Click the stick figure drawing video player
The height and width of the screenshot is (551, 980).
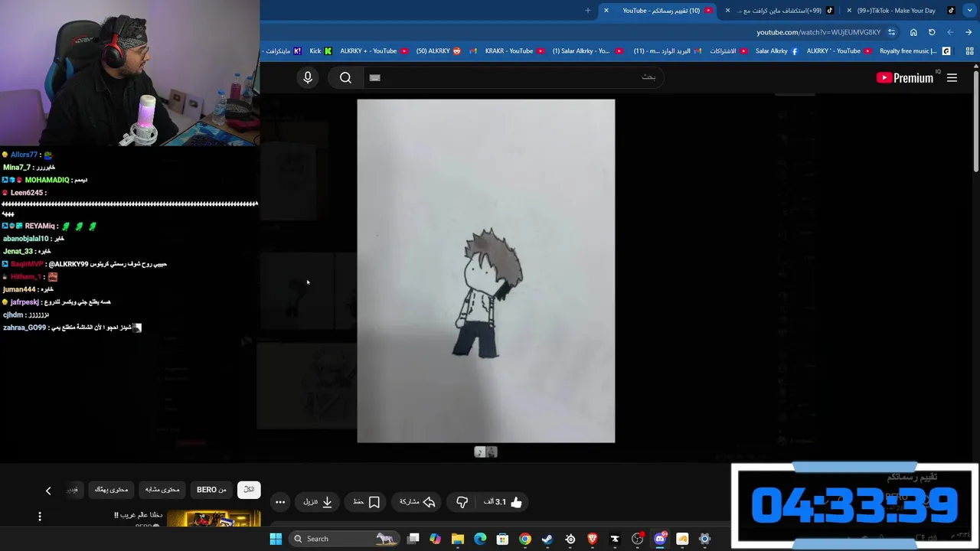485,271
